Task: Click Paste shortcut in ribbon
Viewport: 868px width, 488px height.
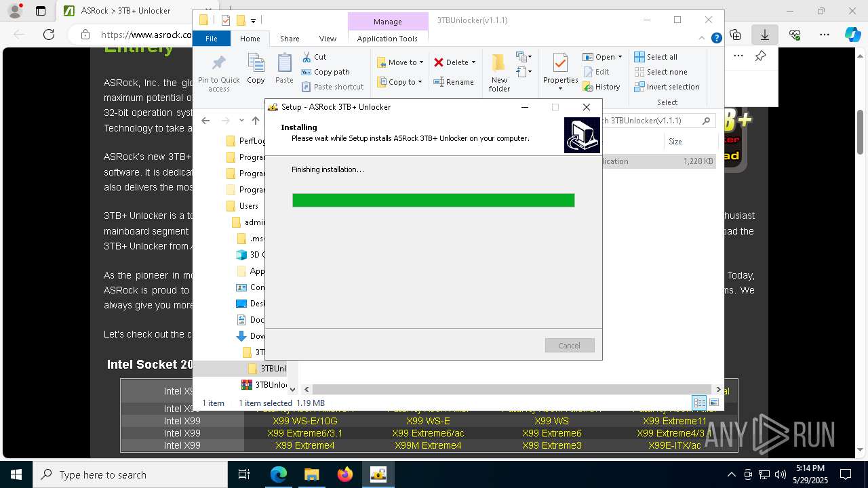Action: point(332,87)
